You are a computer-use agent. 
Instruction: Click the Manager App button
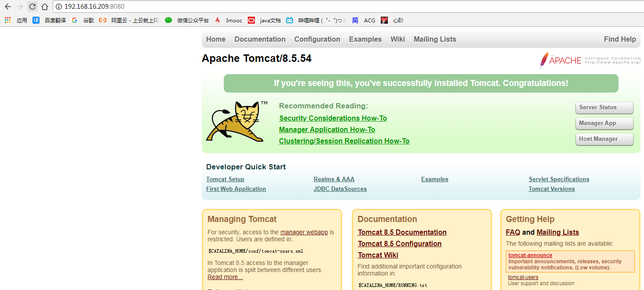click(x=605, y=123)
